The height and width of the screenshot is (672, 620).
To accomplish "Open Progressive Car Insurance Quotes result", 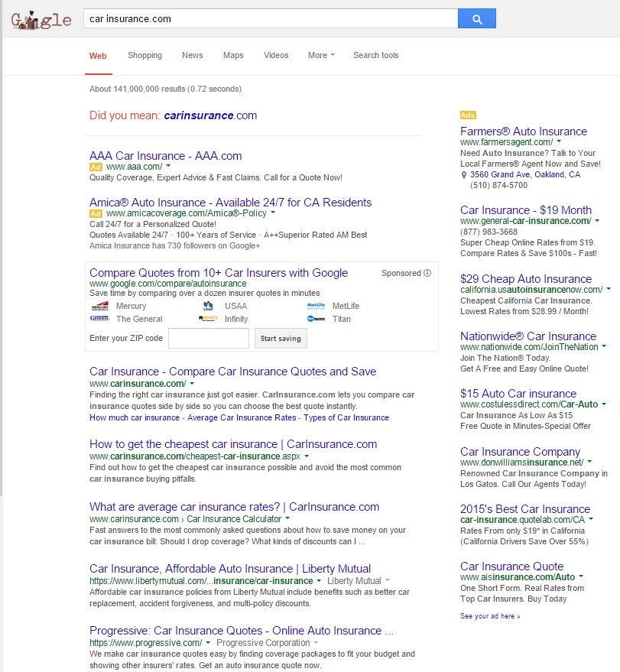I will click(242, 631).
